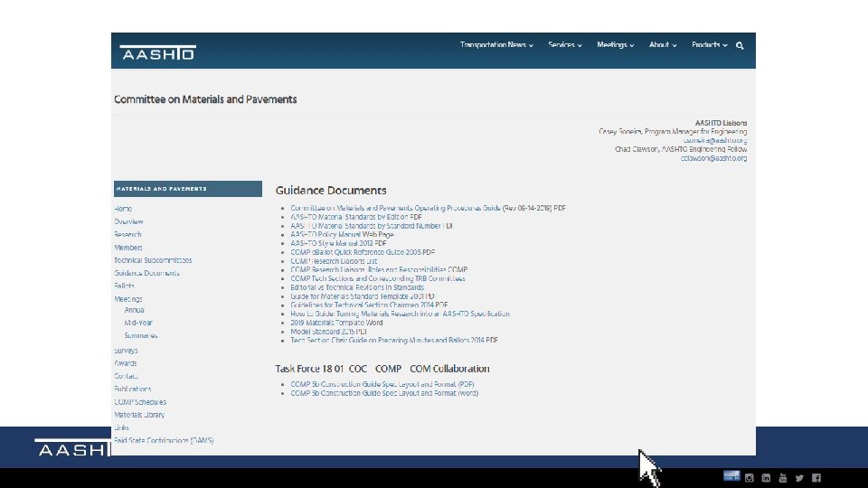Viewport: 868px width, 488px height.
Task: Select Guidance Documents in the sidebar
Action: (146, 273)
